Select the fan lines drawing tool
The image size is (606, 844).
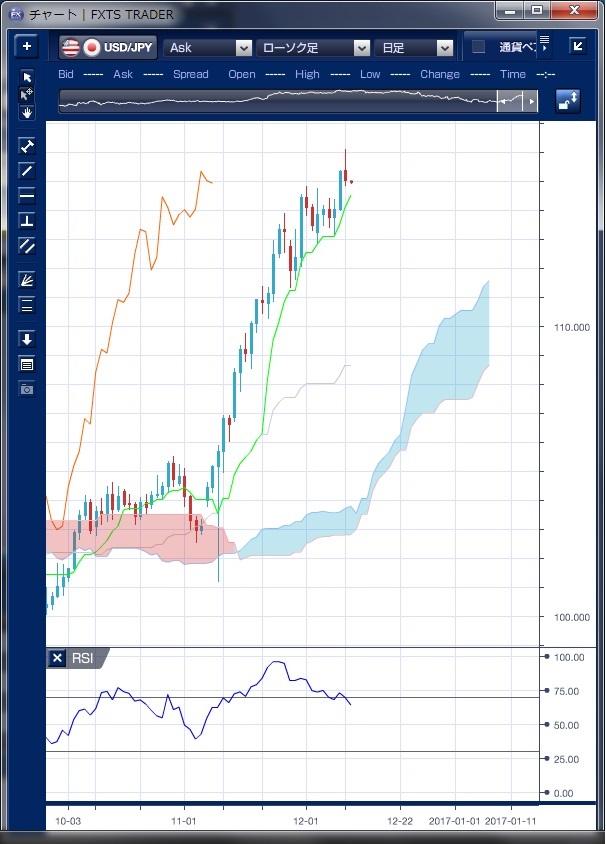click(27, 281)
